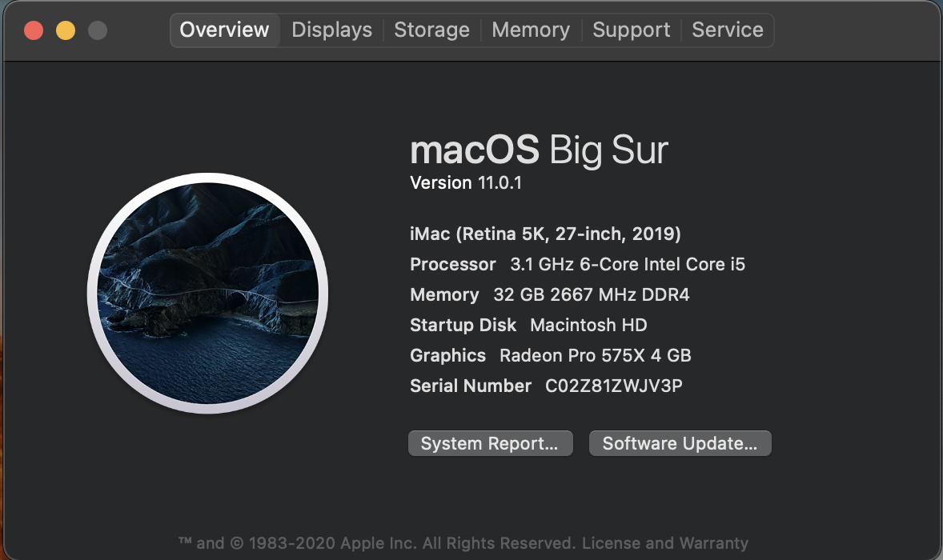Click the macOS Big Sur wallpaper icon
943x560 pixels.
tap(207, 292)
